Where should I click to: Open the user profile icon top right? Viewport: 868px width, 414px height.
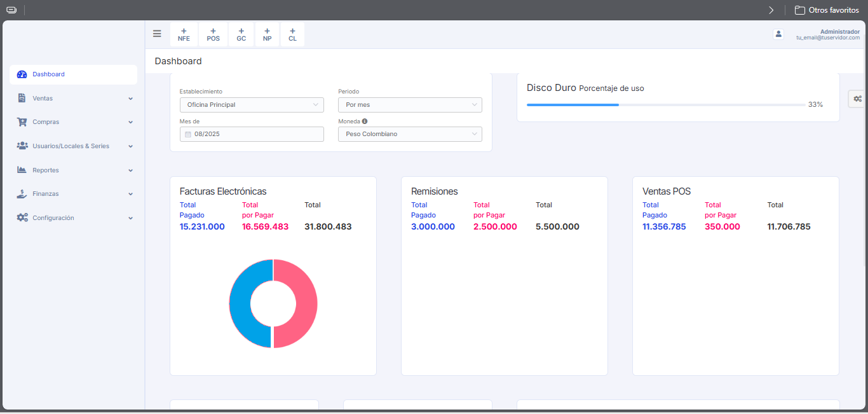(x=778, y=34)
